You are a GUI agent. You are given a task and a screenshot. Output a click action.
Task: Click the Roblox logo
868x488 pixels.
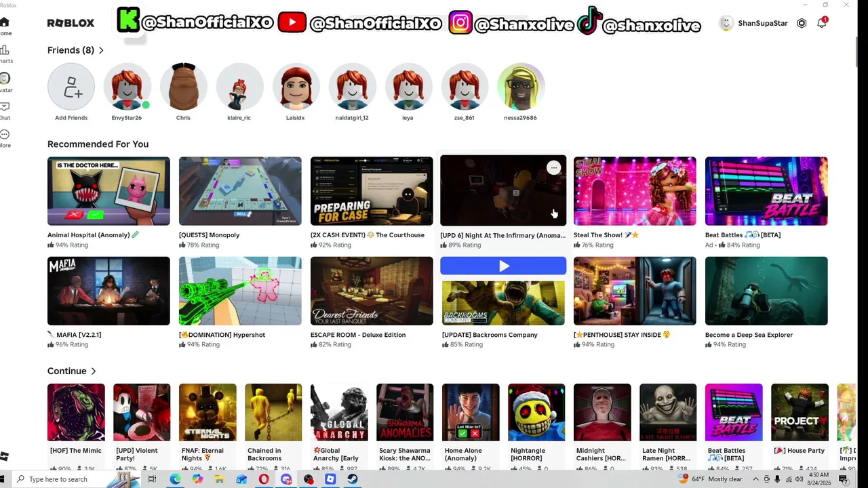[71, 23]
